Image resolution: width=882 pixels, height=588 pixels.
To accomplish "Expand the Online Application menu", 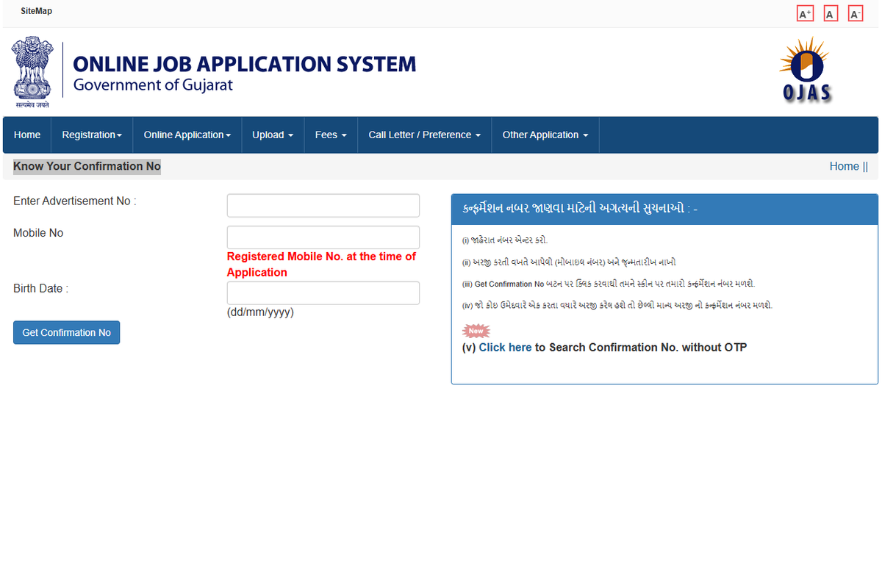I will pos(187,135).
